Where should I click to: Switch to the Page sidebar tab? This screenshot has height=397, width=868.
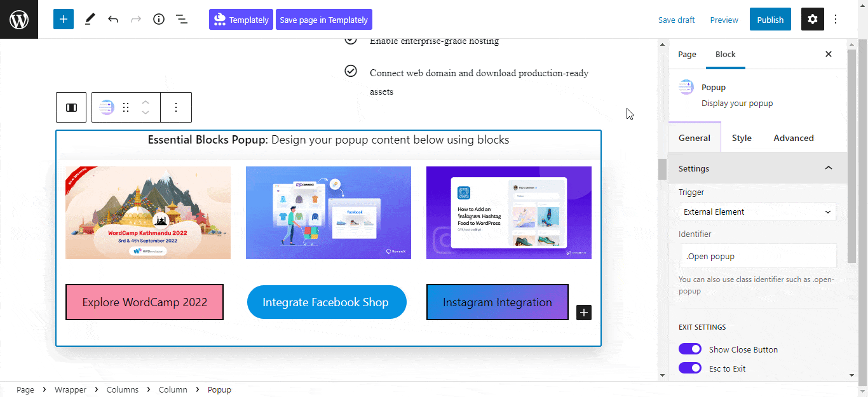[x=687, y=54]
